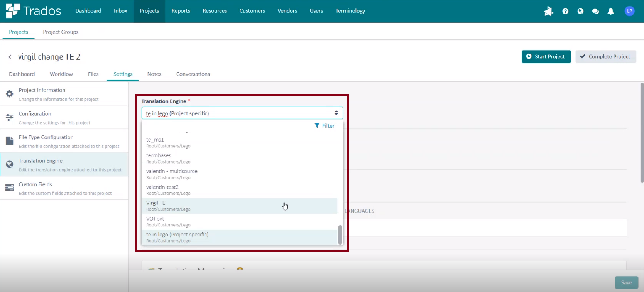This screenshot has width=644, height=292.
Task: Click the Start Project button
Action: pyautogui.click(x=546, y=57)
